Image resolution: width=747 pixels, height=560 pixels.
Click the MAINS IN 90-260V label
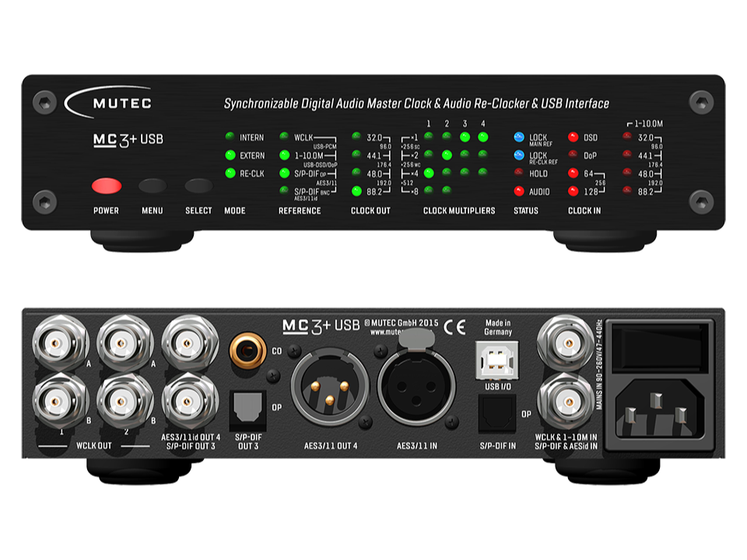(x=599, y=366)
